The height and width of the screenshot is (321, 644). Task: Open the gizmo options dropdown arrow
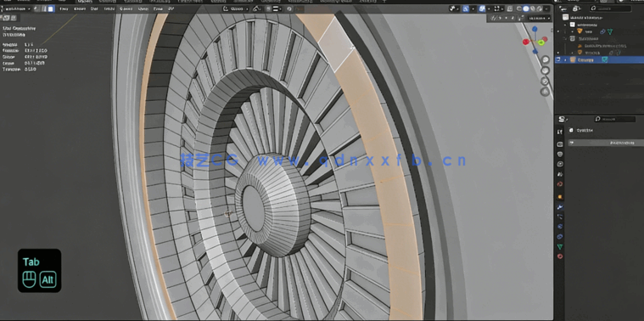(x=473, y=8)
